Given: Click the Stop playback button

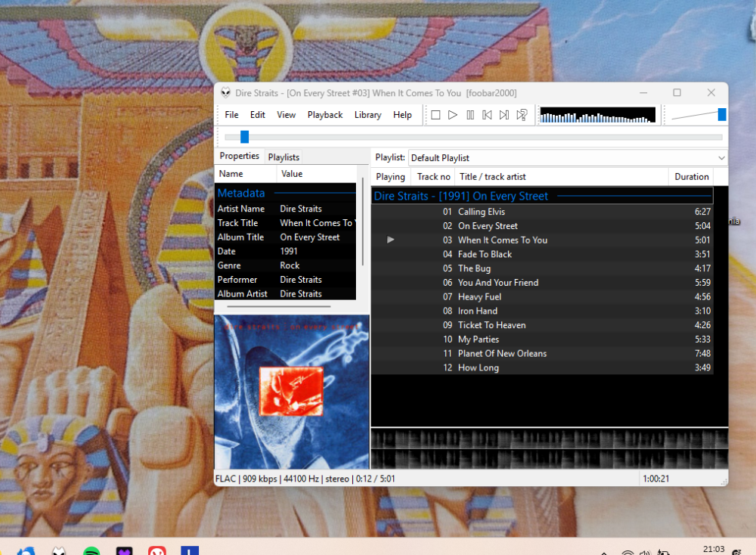Looking at the screenshot, I should [x=435, y=115].
